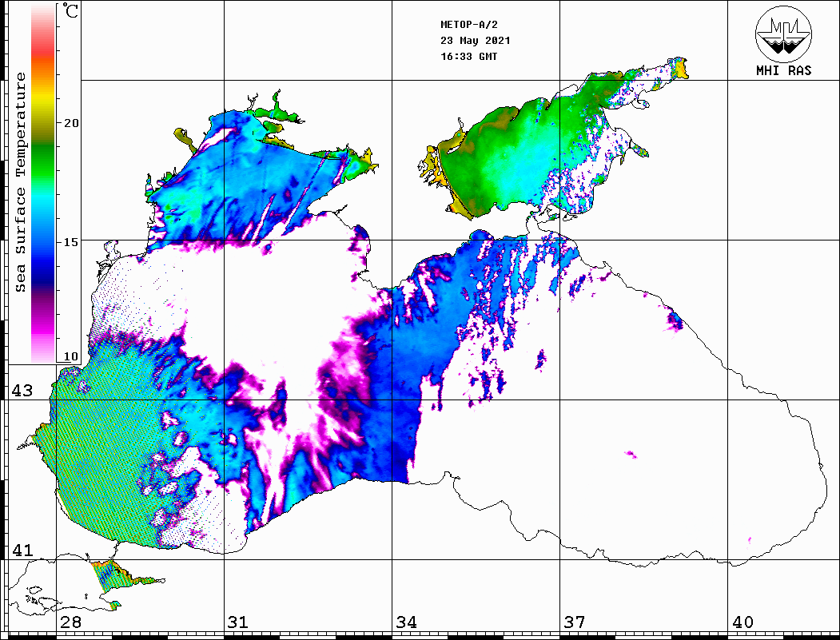
Task: Click the '°C' unit label
Action: point(70,10)
